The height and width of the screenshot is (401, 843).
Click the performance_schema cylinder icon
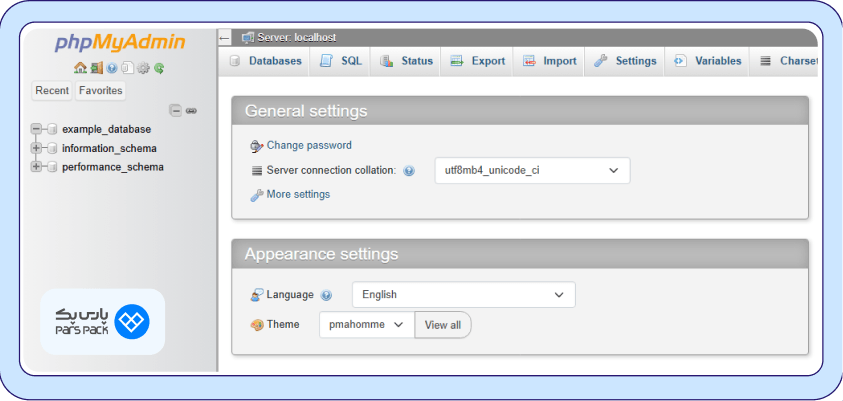52,167
